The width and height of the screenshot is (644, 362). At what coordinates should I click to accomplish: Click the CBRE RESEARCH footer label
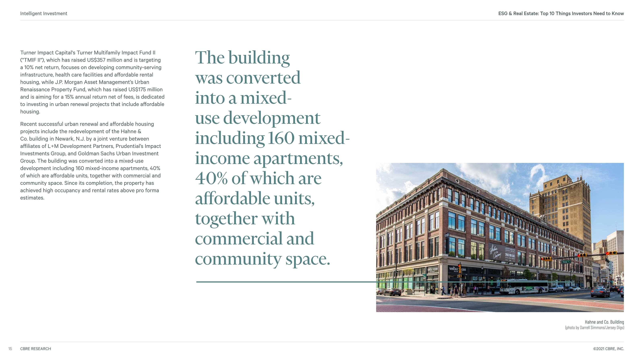click(x=35, y=349)
